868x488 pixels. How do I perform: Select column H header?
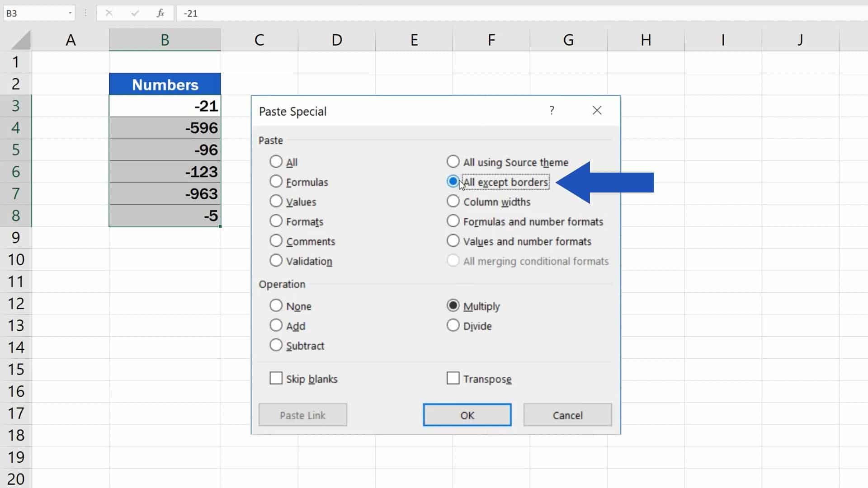coord(646,40)
